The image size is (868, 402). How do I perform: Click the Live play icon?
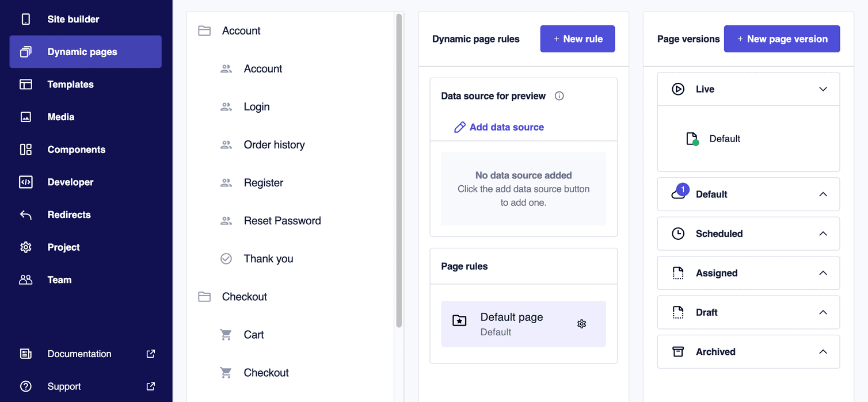[x=678, y=89]
